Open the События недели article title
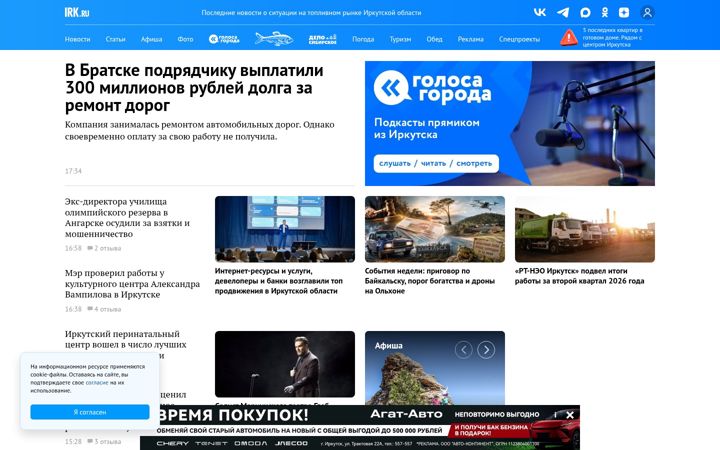 430,281
